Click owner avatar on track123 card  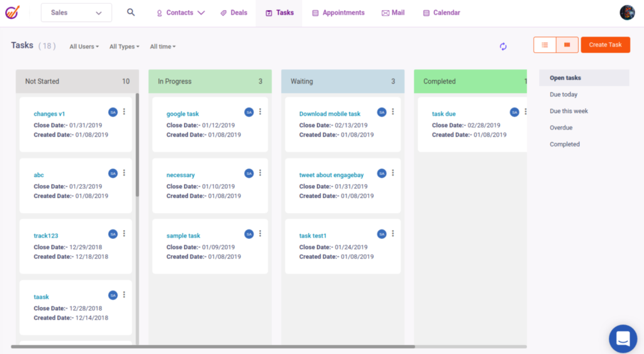point(113,234)
